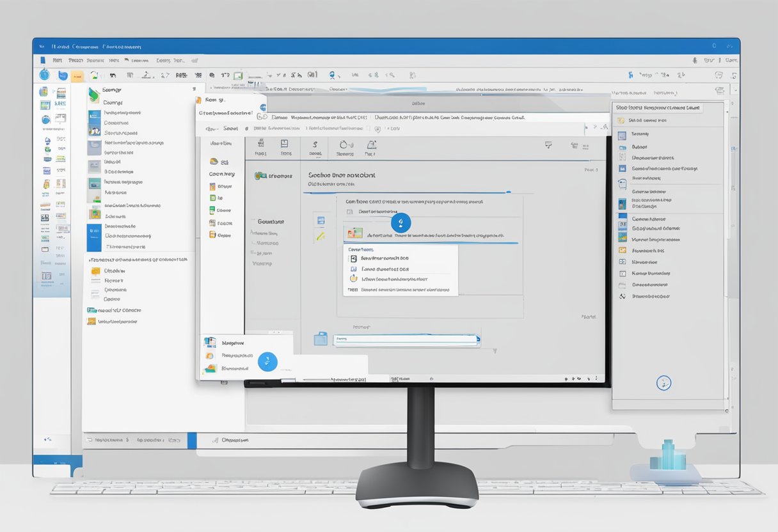Toggle the checked box in the dialog popup menu
The height and width of the screenshot is (532, 778).
(x=353, y=258)
